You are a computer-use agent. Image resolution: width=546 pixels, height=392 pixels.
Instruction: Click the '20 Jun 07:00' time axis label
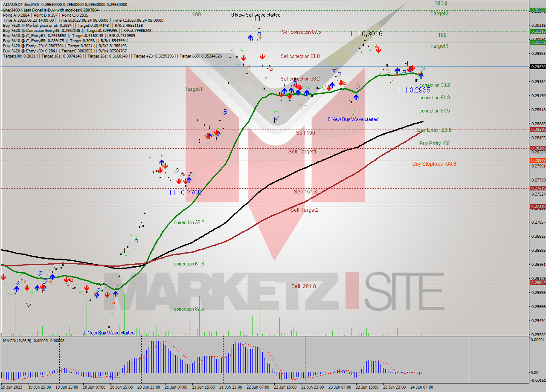click(94, 387)
